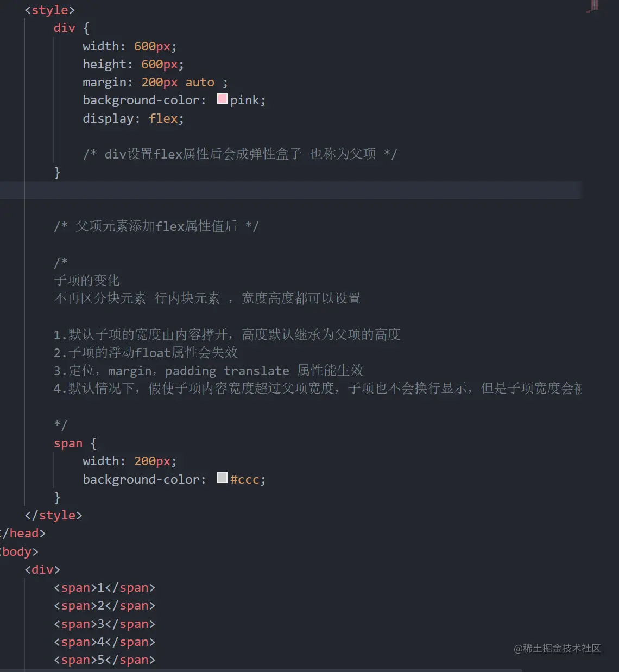This screenshot has height=672, width=619.
Task: Click the closing head tag
Action: click(24, 534)
